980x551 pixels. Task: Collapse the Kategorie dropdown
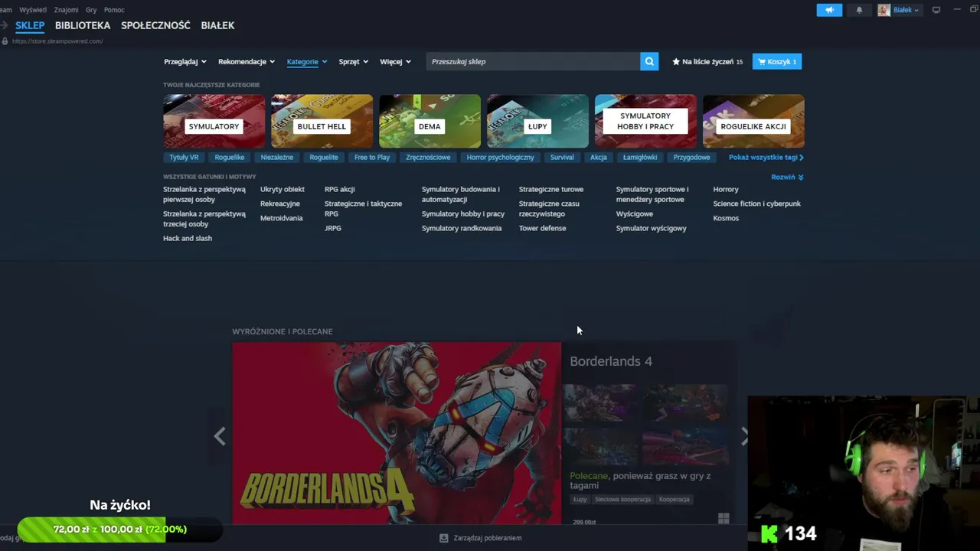[x=307, y=61]
